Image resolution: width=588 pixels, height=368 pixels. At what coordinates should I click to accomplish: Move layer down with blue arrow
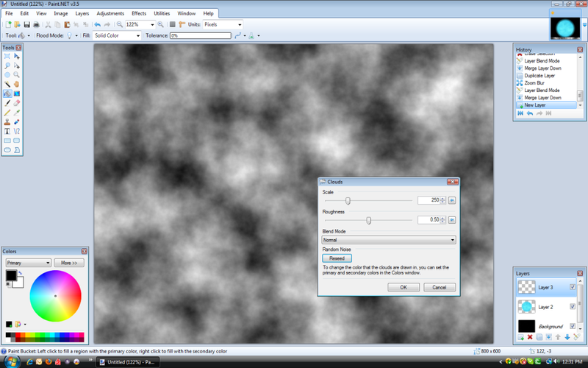[x=567, y=337]
